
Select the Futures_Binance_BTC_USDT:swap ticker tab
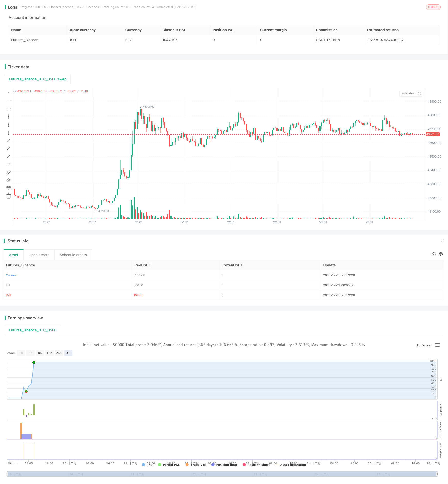(38, 79)
